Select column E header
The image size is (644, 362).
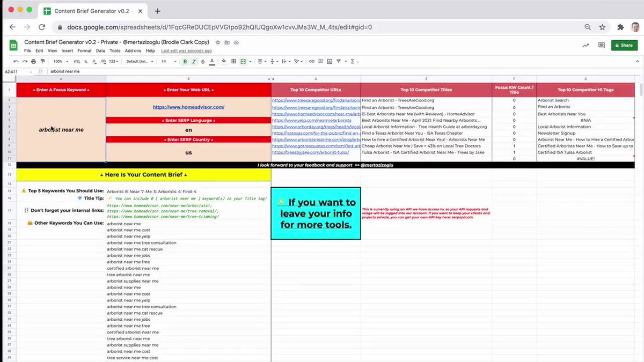pos(426,79)
